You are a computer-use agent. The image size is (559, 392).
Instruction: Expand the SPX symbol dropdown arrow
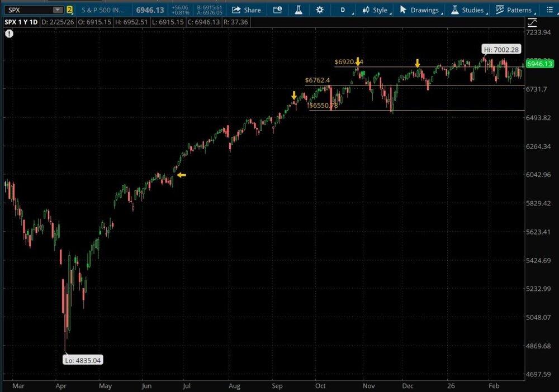click(x=58, y=10)
